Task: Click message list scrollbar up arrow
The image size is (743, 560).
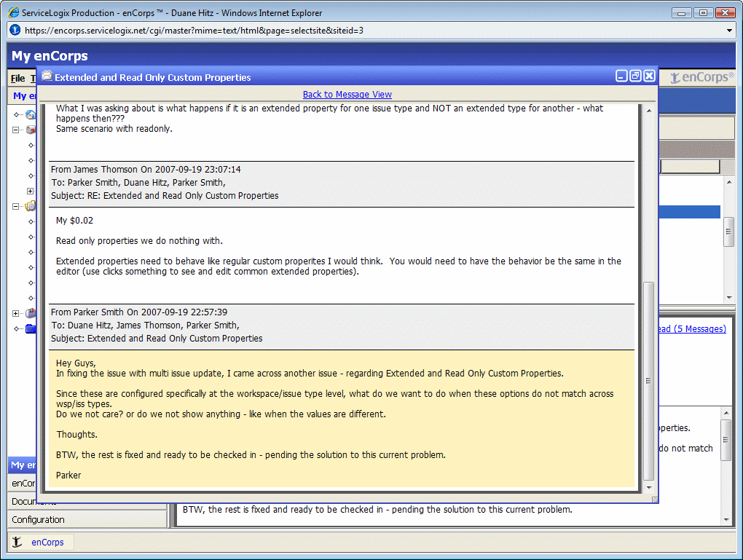Action: coord(729,182)
